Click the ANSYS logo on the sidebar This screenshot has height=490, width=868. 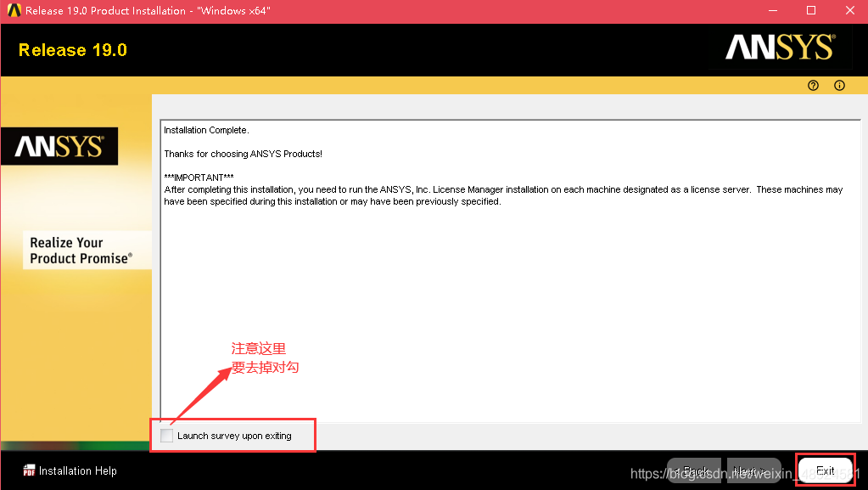pyautogui.click(x=59, y=146)
